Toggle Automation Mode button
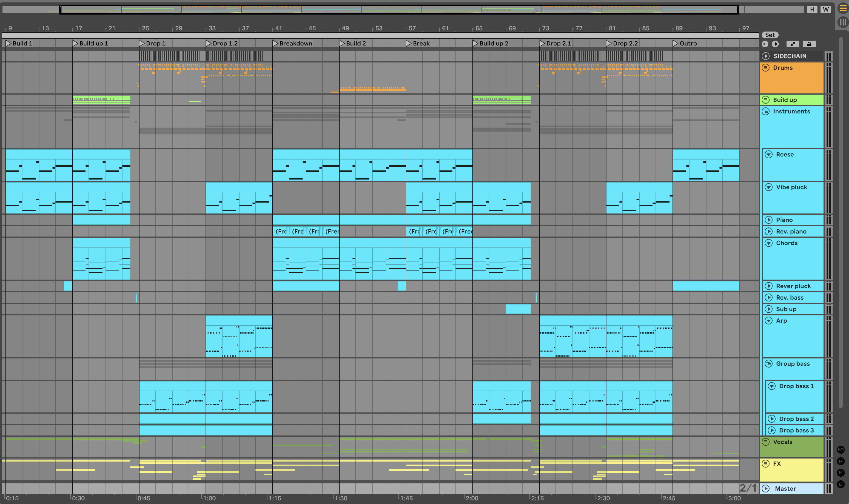The image size is (849, 504). click(x=793, y=44)
